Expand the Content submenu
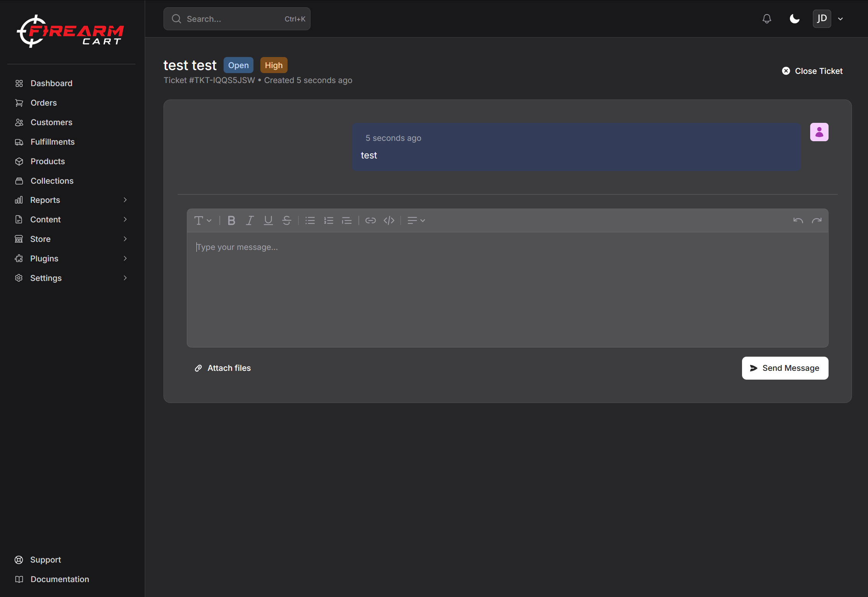 click(x=125, y=219)
